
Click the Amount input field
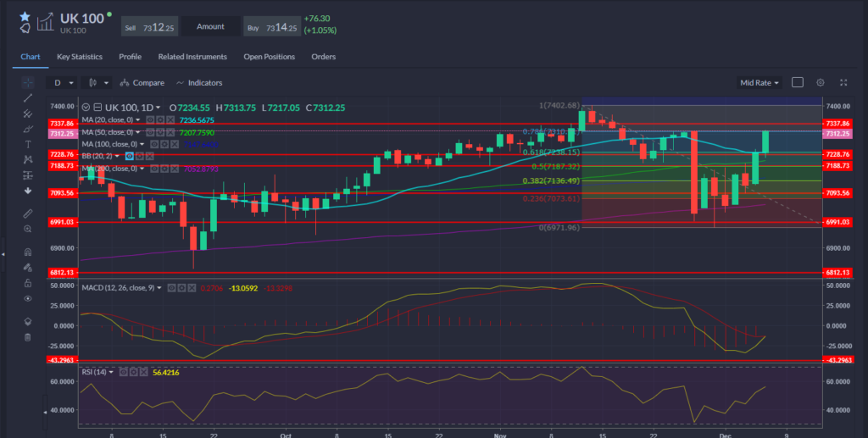[x=210, y=26]
